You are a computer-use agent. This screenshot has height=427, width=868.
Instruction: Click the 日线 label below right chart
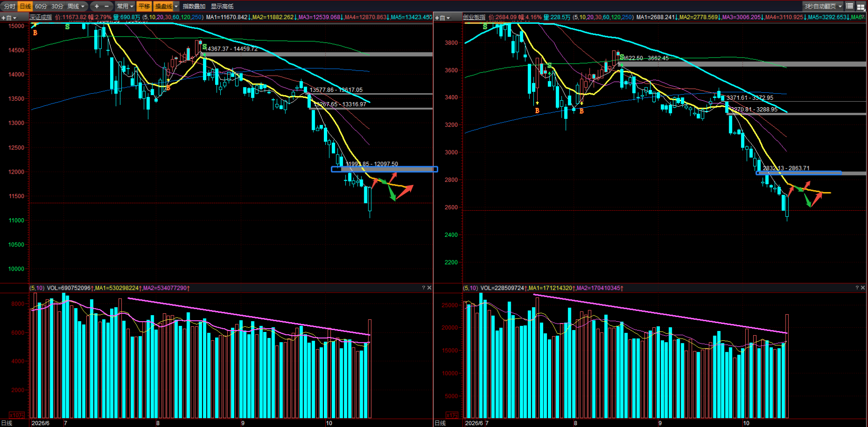(x=440, y=423)
